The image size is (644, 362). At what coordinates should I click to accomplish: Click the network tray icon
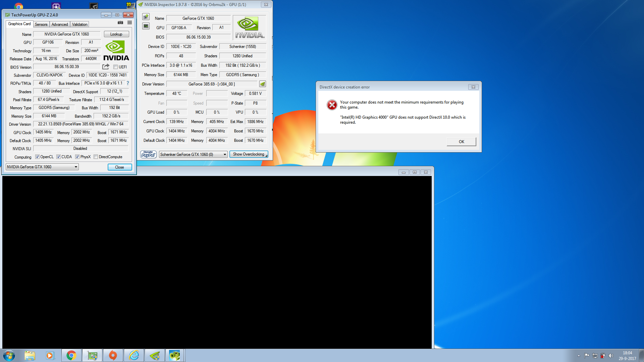click(x=595, y=356)
